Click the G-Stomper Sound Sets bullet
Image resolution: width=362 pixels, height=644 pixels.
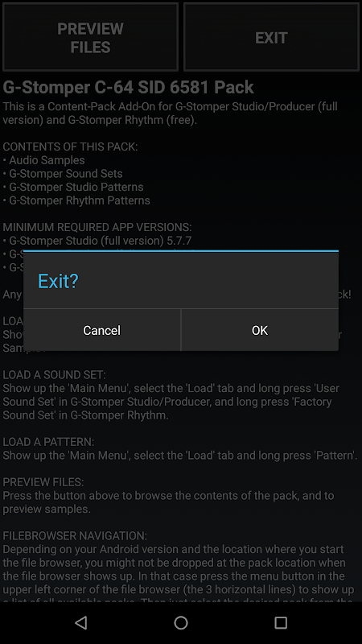click(63, 174)
